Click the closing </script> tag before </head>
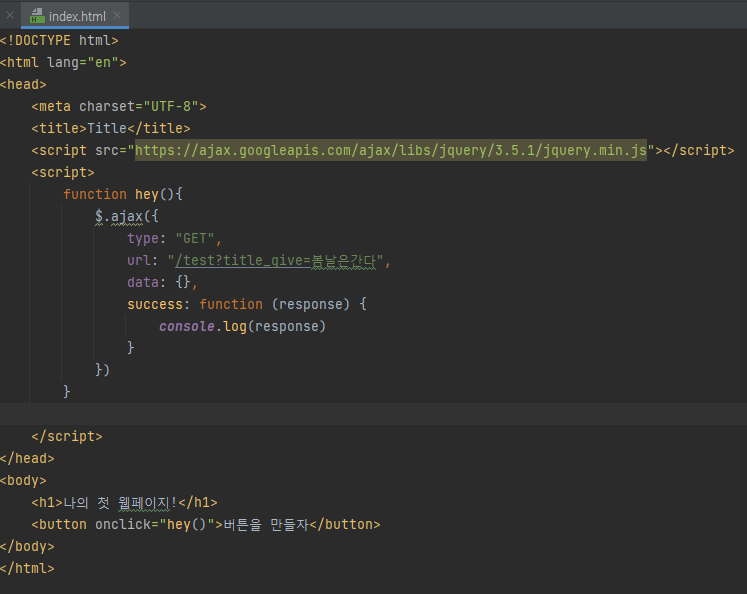Image resolution: width=747 pixels, height=594 pixels. [x=67, y=436]
